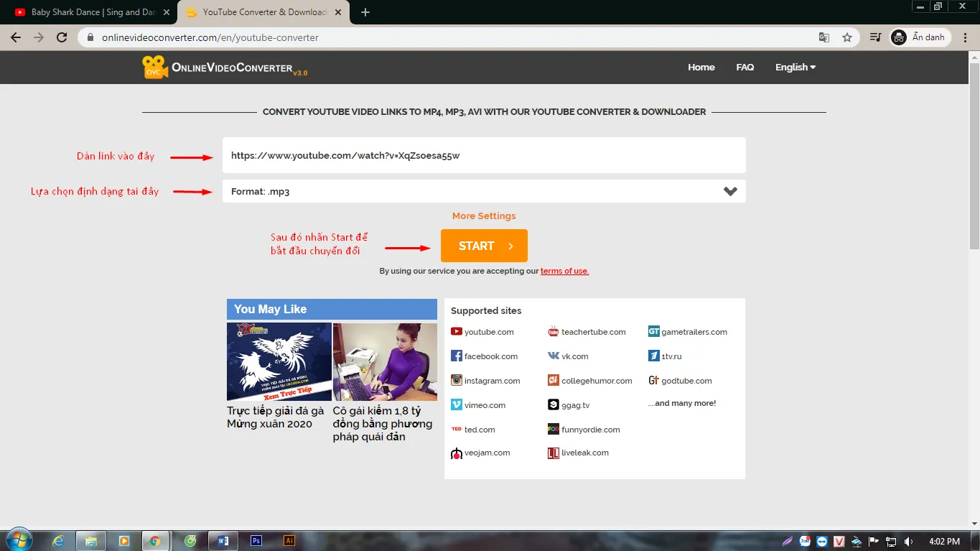Viewport: 980px width, 551px height.
Task: Reload the page with the refresh icon
Action: (x=62, y=37)
